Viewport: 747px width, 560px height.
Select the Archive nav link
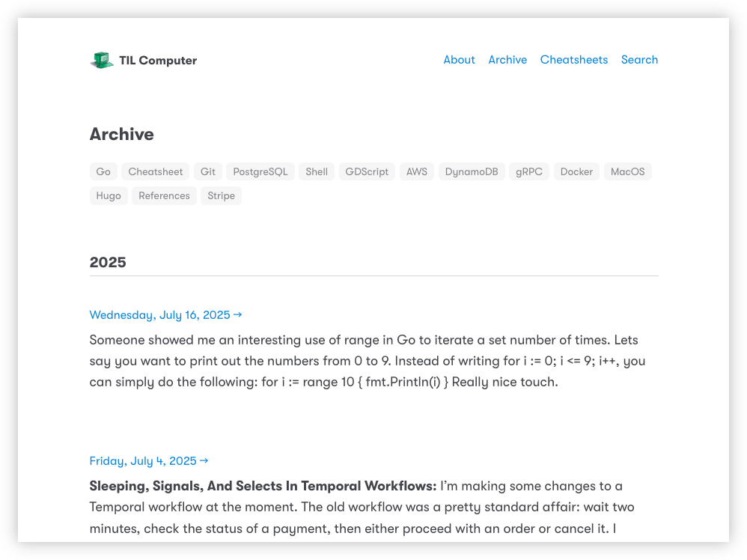click(x=507, y=60)
